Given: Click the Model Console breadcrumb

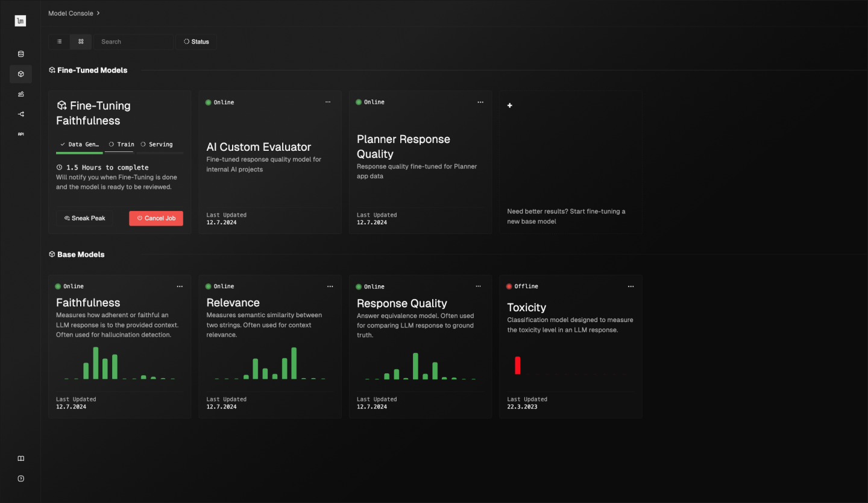Looking at the screenshot, I should point(71,13).
